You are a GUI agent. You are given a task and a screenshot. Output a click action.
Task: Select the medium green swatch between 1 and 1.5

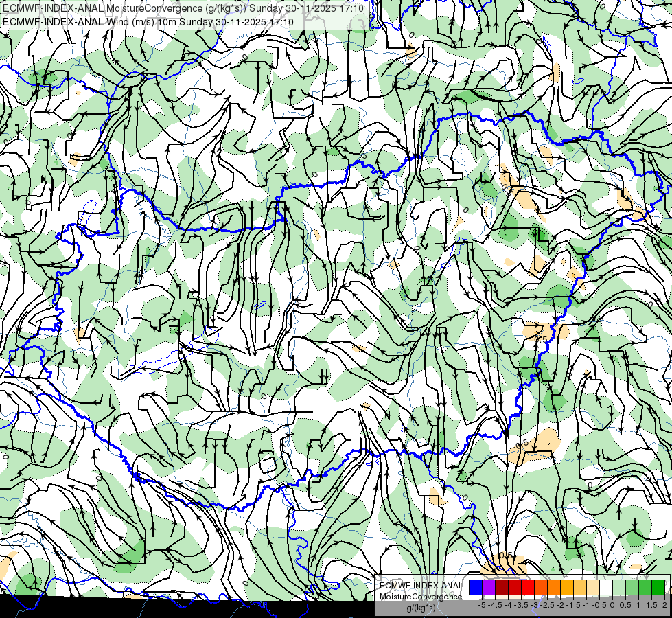pos(645,588)
